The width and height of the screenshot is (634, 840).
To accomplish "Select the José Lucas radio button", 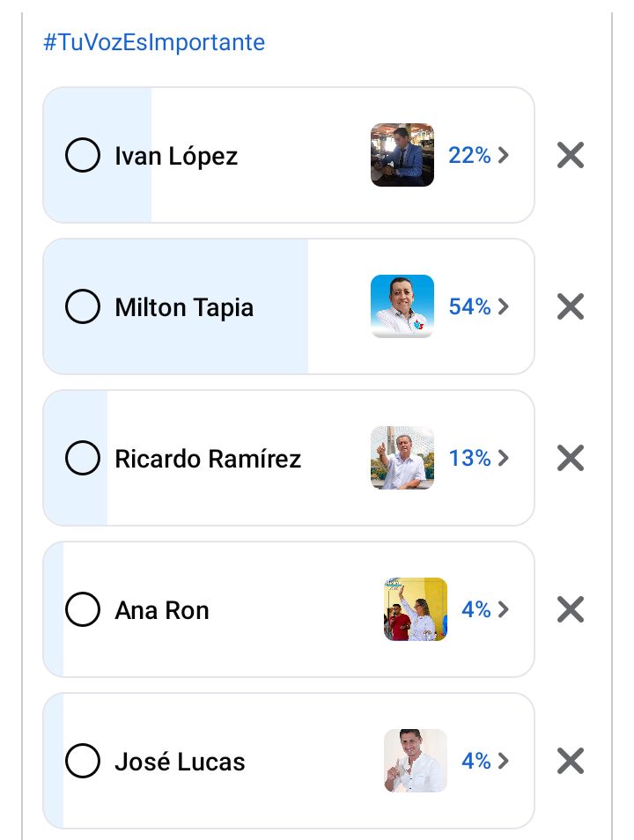I will pyautogui.click(x=83, y=761).
